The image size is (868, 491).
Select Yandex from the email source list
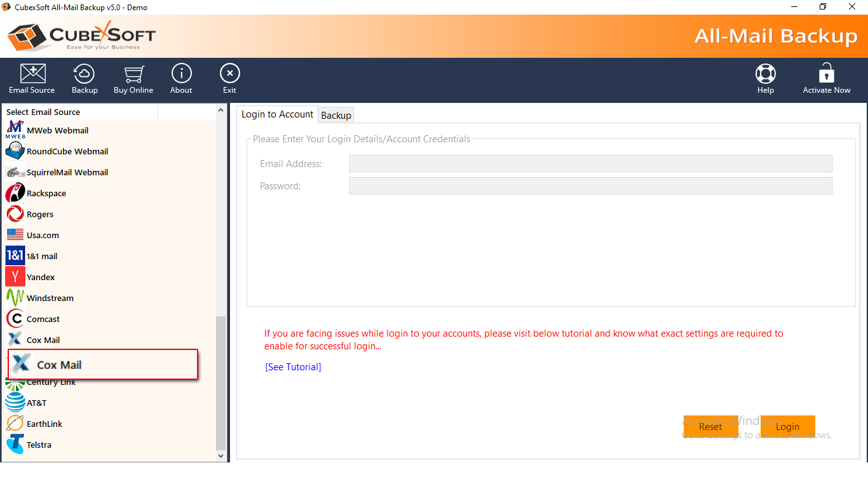pos(41,277)
